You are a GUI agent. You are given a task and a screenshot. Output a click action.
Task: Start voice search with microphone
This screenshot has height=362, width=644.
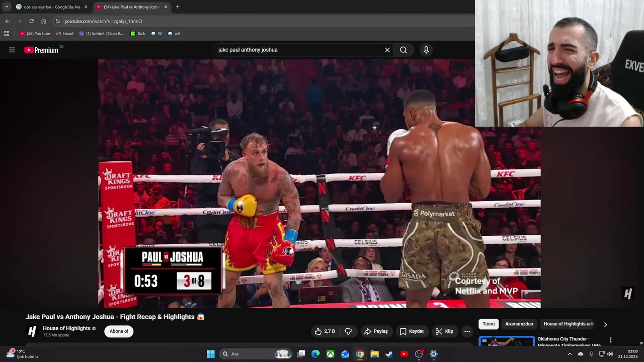[426, 50]
